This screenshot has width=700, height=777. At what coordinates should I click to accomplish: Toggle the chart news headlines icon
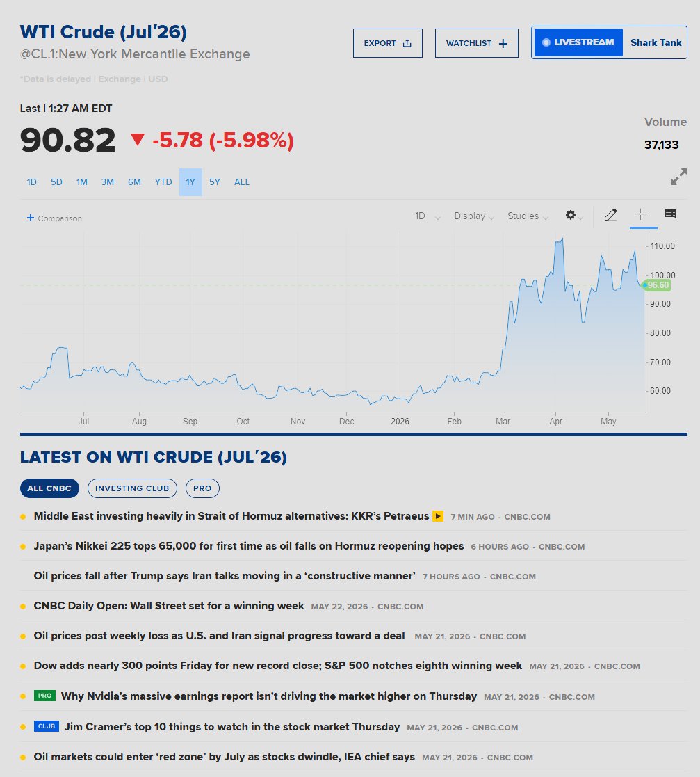coord(670,214)
